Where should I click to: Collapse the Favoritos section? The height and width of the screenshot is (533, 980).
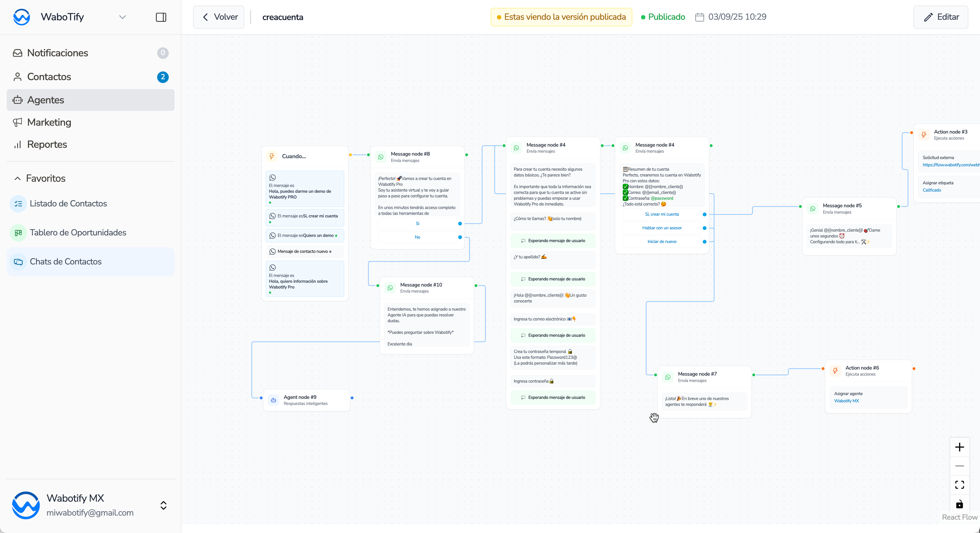point(40,178)
